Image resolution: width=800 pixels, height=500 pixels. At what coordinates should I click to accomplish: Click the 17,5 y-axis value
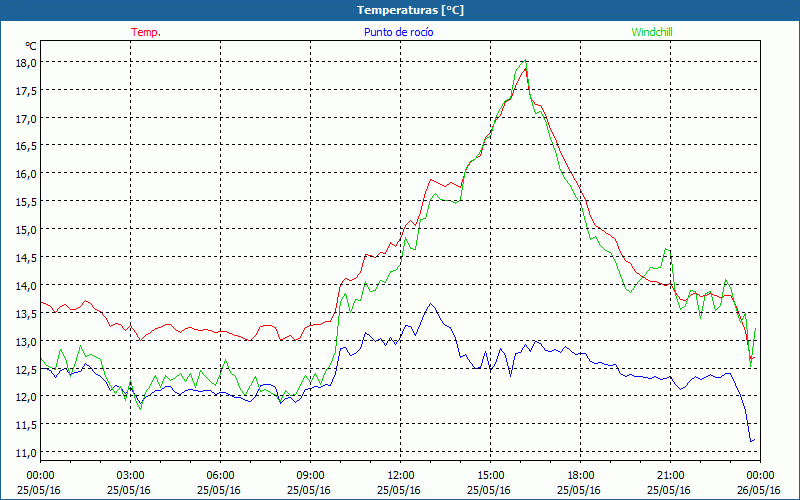pyautogui.click(x=27, y=91)
